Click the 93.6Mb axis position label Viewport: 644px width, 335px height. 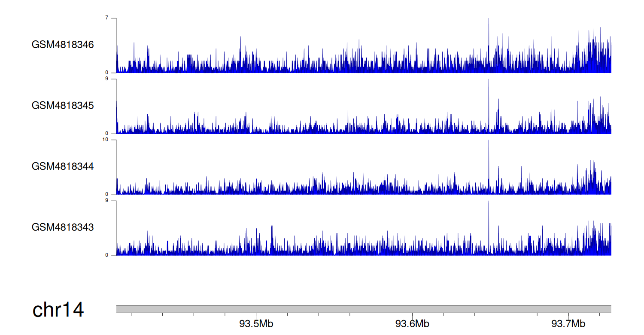[x=412, y=323]
